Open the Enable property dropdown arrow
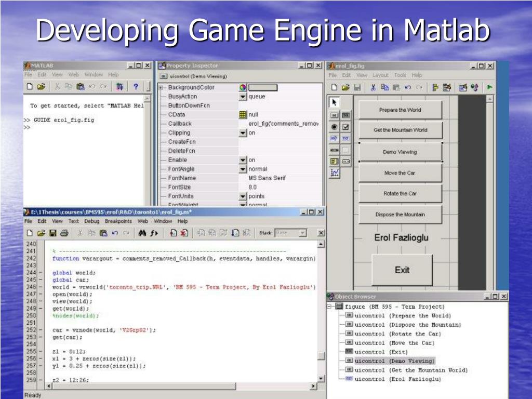 click(x=243, y=160)
